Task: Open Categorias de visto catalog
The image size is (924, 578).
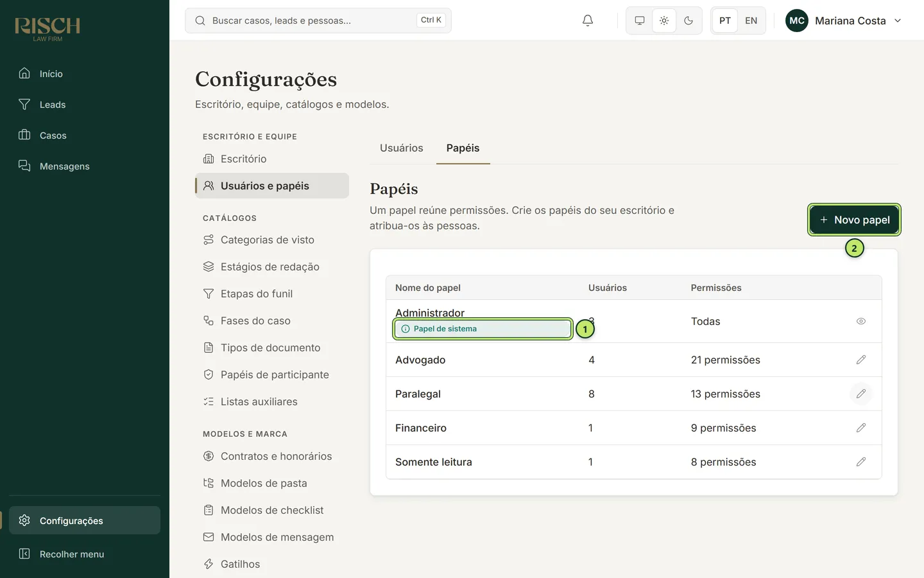Action: click(x=272, y=240)
